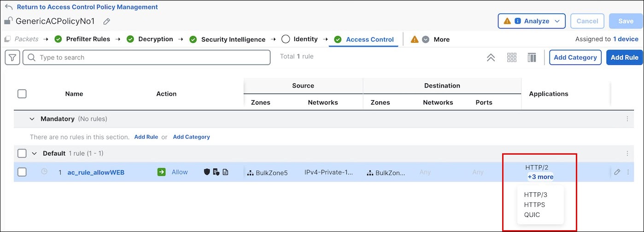644x232 pixels.
Task: Click the empty circle beside Identity
Action: [x=285, y=39]
